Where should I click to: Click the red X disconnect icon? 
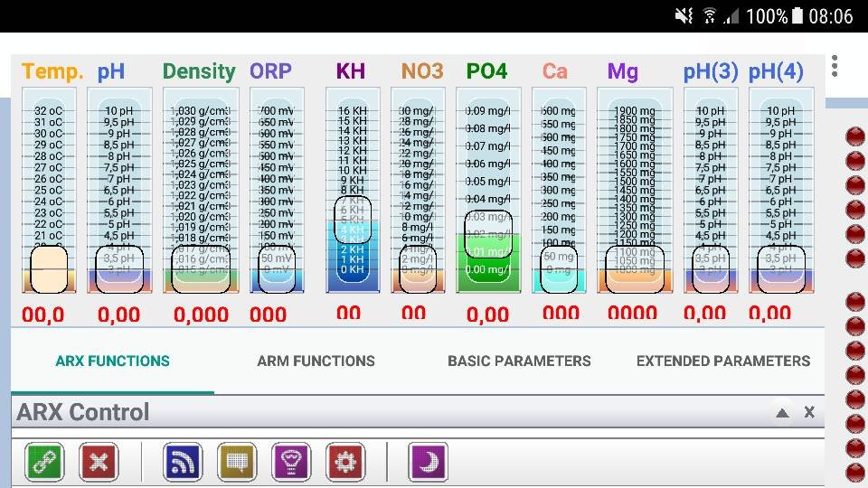click(x=99, y=462)
